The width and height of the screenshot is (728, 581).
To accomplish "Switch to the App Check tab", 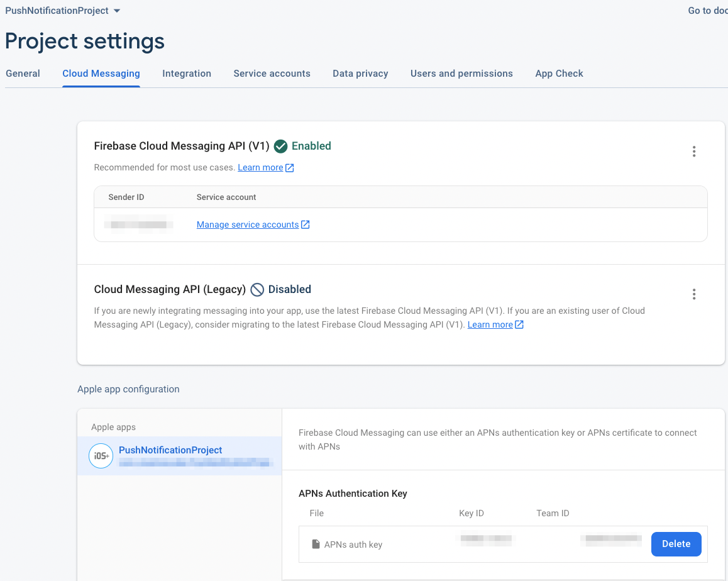I will 559,74.
